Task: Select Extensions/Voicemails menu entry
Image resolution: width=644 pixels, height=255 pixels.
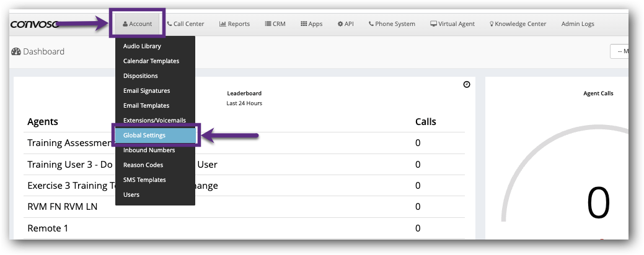Action: point(155,120)
